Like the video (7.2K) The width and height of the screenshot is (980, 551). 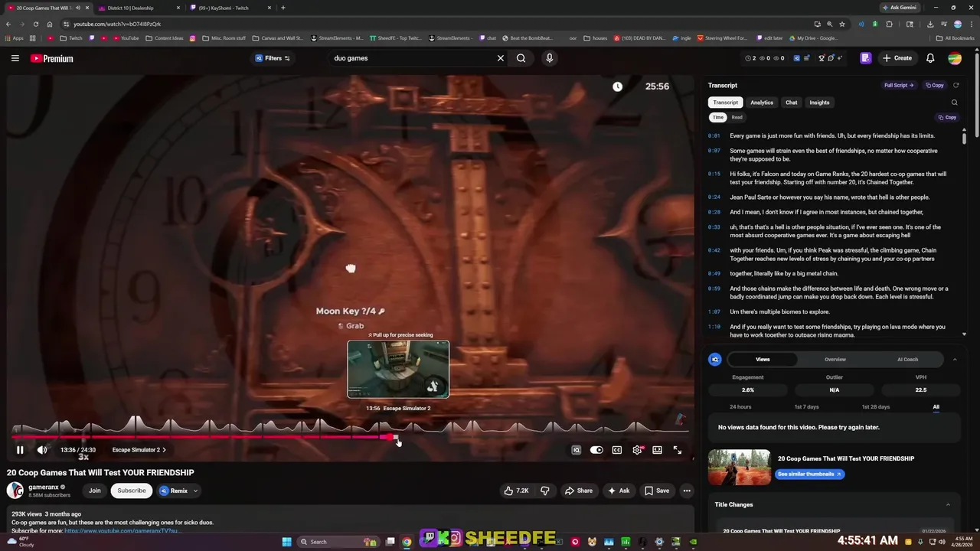(517, 491)
